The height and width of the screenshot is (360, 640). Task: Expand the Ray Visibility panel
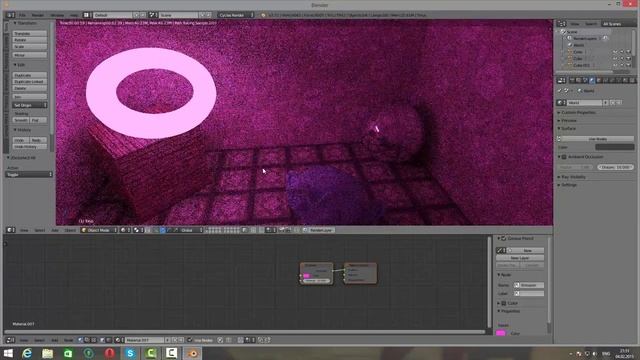tap(572, 177)
